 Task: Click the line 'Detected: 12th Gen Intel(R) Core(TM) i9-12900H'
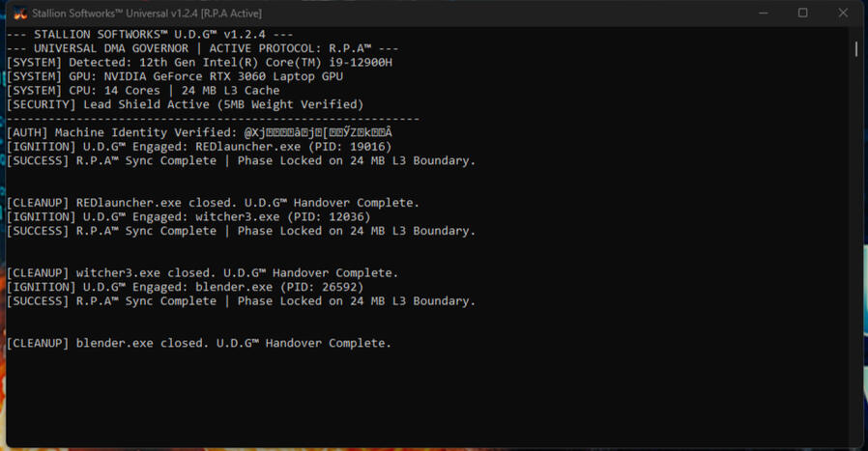click(199, 63)
